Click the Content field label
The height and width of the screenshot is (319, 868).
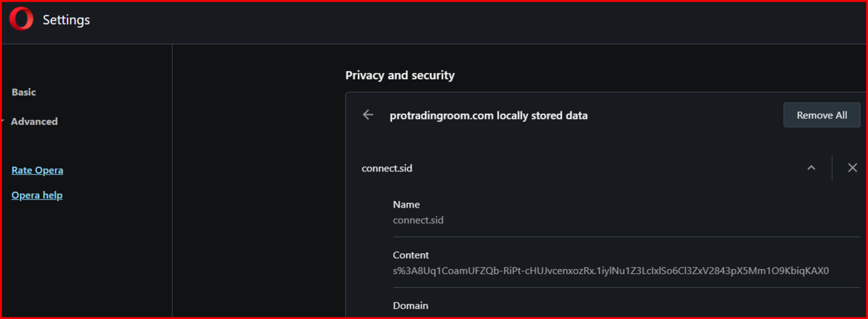pyautogui.click(x=411, y=255)
